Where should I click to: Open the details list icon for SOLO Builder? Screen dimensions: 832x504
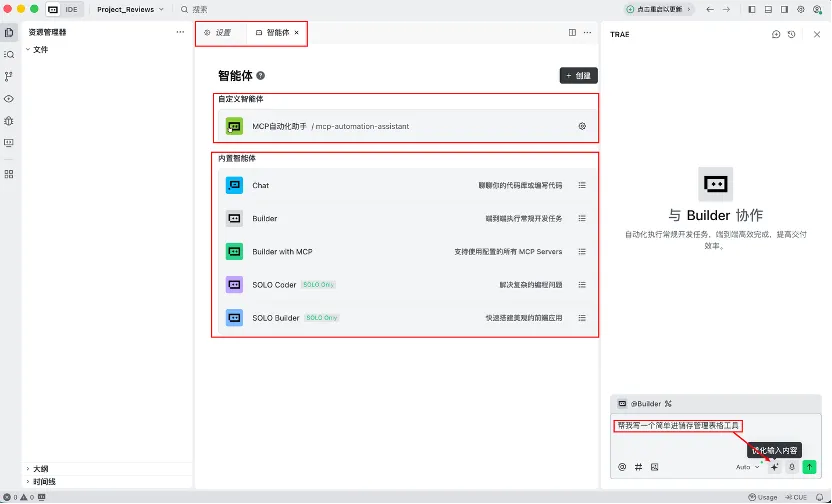[582, 318]
